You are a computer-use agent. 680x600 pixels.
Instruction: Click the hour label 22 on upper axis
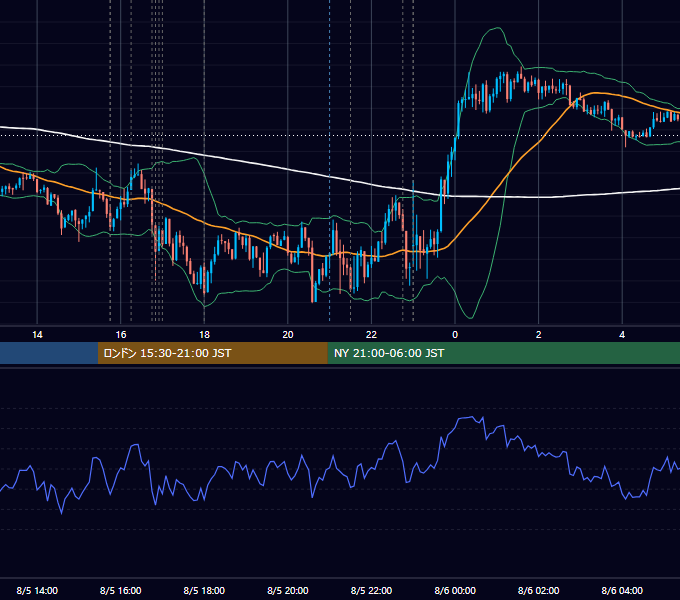pos(371,335)
